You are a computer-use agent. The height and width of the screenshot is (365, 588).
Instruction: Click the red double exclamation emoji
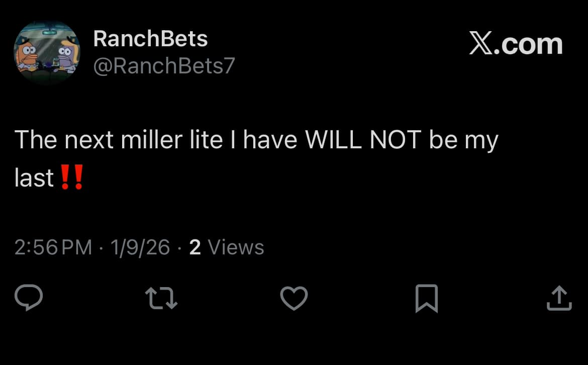point(71,177)
